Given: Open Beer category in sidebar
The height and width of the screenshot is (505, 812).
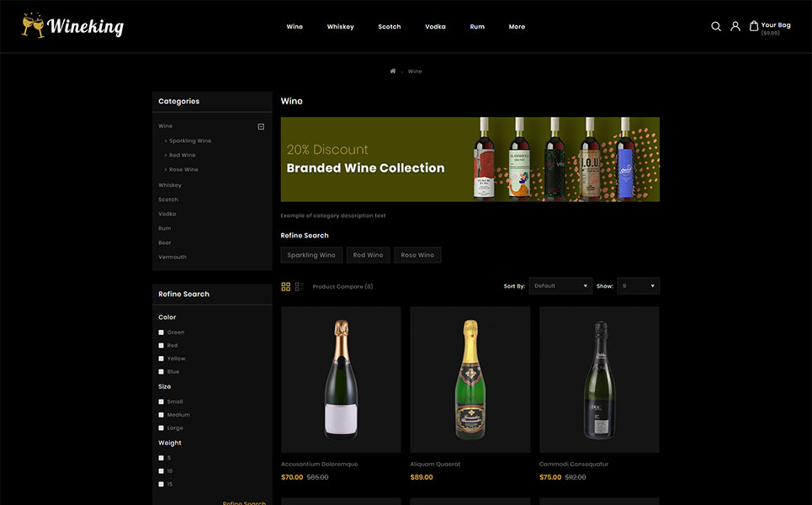Looking at the screenshot, I should pyautogui.click(x=165, y=243).
